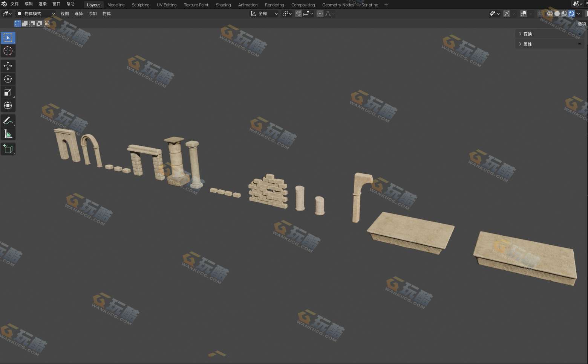The width and height of the screenshot is (588, 364).
Task: Expand the 变换 panel
Action: (550, 34)
